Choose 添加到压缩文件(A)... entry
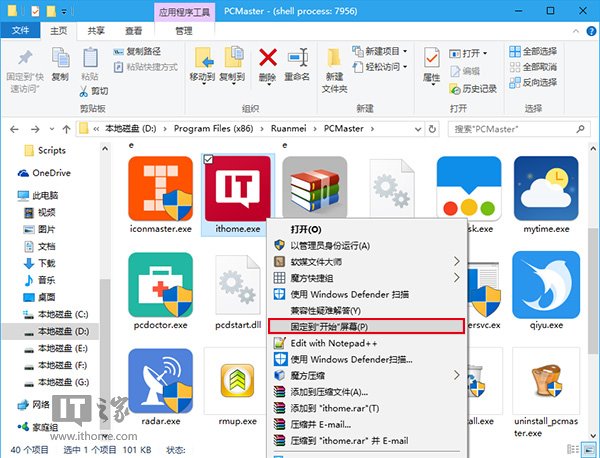The image size is (600, 458). (x=367, y=391)
